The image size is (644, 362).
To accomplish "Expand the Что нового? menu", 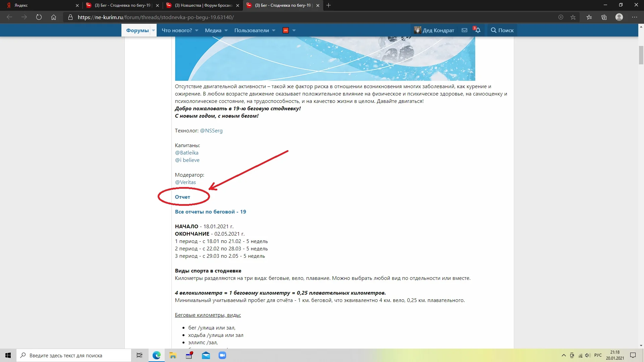I will (180, 30).
